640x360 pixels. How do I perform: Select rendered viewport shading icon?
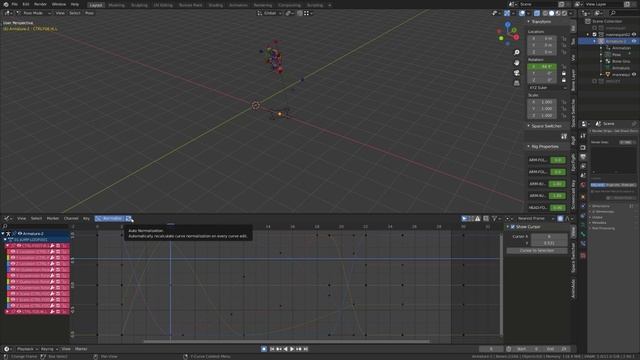point(564,13)
